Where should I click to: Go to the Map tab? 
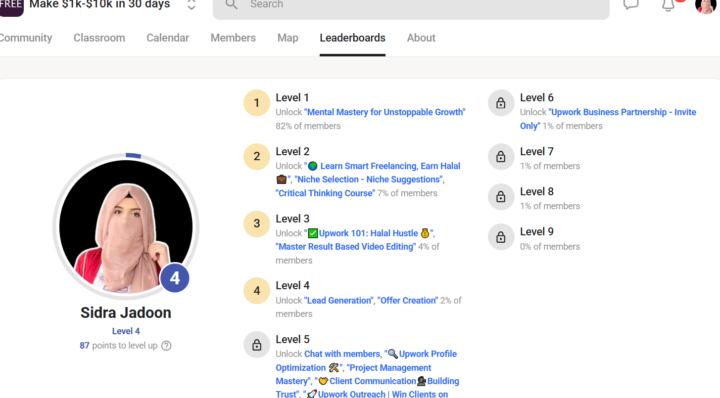click(287, 38)
